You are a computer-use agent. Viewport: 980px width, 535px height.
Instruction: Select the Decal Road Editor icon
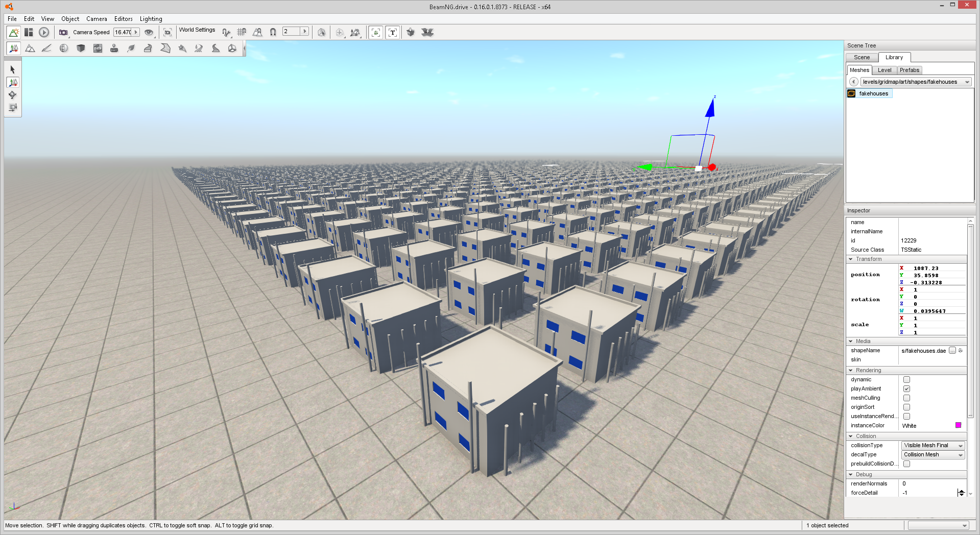pyautogui.click(x=216, y=48)
